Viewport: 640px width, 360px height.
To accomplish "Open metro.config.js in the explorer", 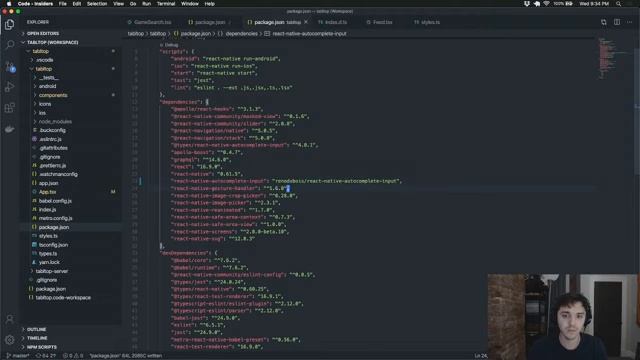I will pyautogui.click(x=55, y=218).
